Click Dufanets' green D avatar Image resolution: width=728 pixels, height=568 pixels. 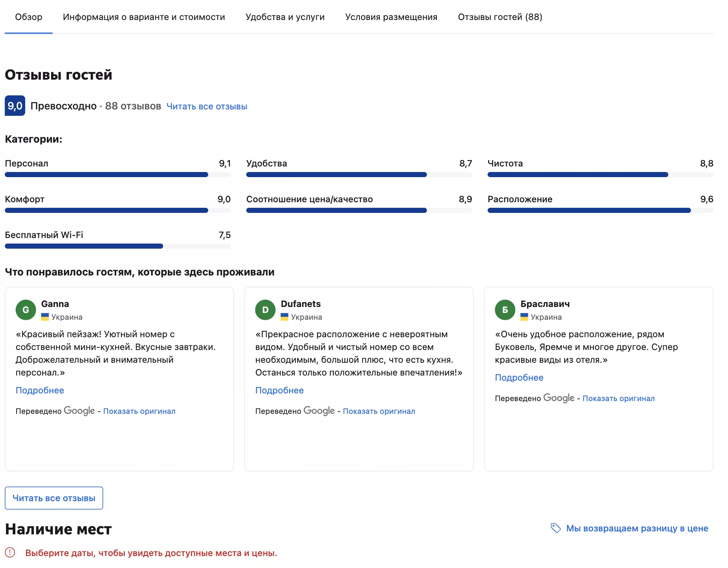click(265, 310)
